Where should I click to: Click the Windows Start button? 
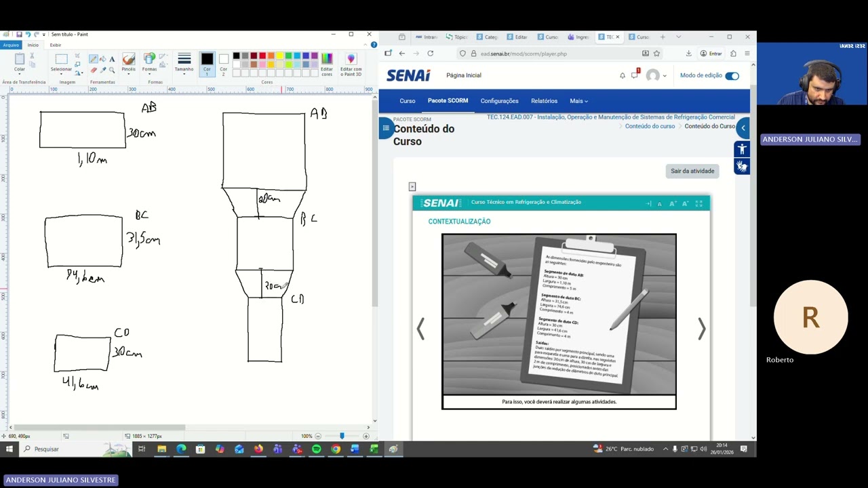tap(9, 449)
